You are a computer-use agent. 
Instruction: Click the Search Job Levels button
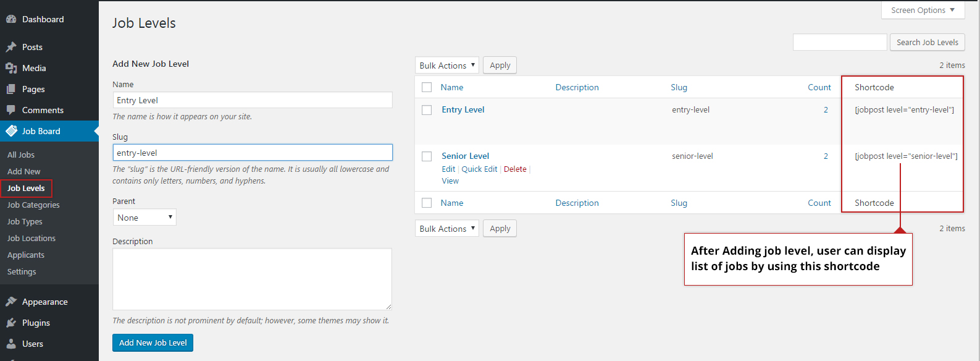click(x=927, y=42)
